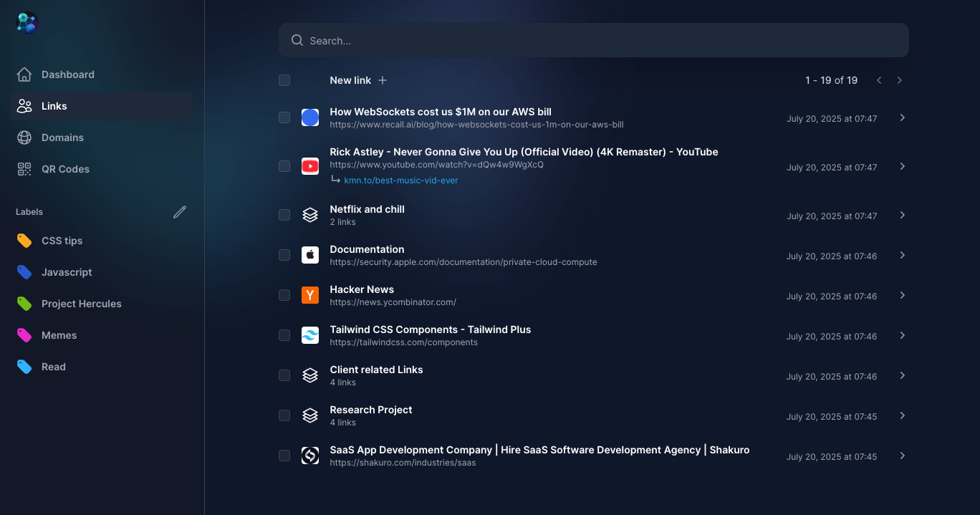Click the pencil icon to edit Labels
This screenshot has width=980, height=515.
[x=180, y=212]
